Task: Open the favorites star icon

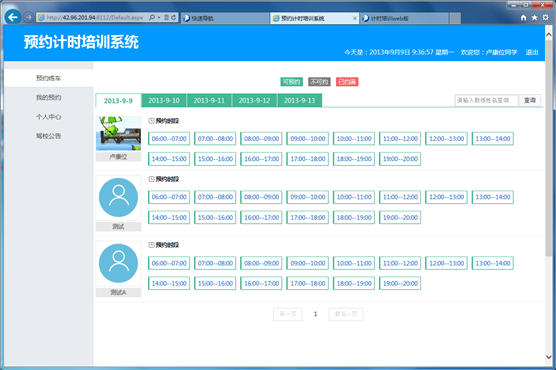Action: pyautogui.click(x=534, y=18)
